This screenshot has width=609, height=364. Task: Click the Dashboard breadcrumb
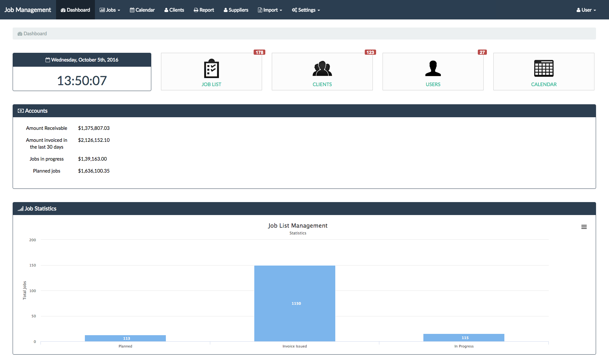coord(35,34)
